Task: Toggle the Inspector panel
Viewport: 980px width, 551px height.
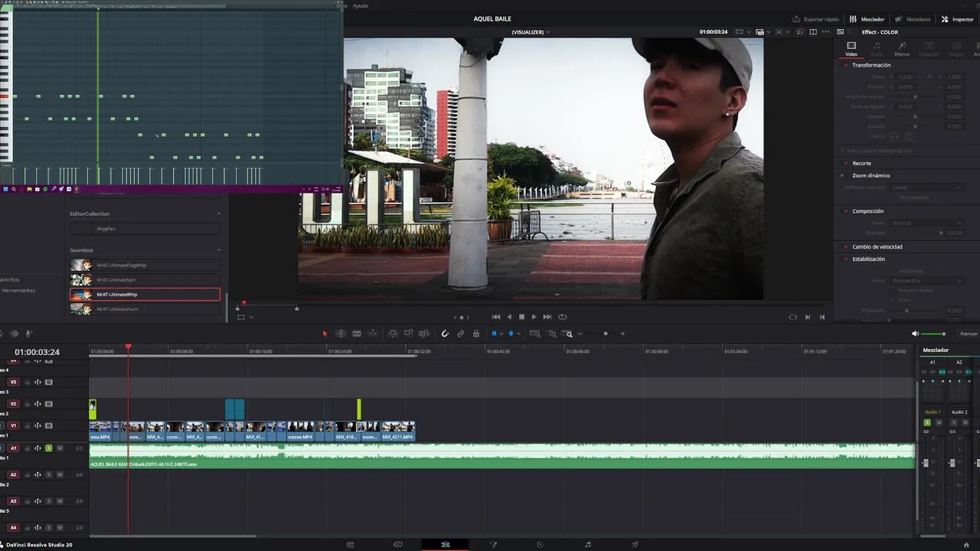Action: click(x=957, y=19)
